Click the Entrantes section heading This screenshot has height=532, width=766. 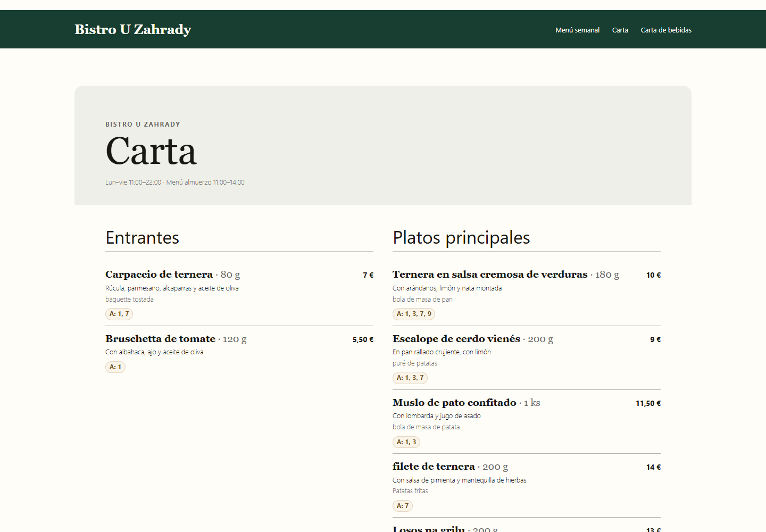click(142, 237)
